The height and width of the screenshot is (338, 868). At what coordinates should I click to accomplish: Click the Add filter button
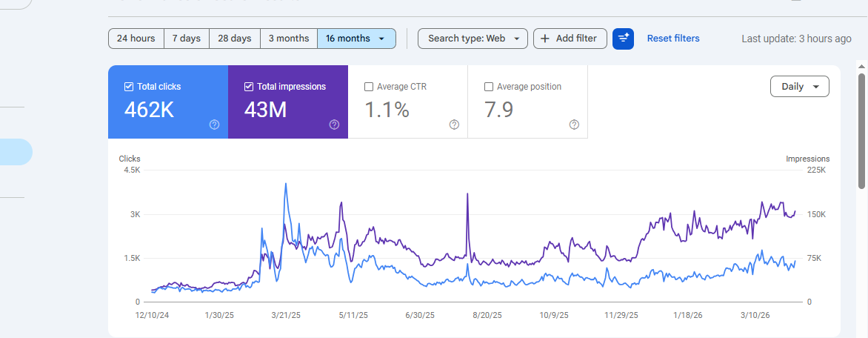pos(570,39)
